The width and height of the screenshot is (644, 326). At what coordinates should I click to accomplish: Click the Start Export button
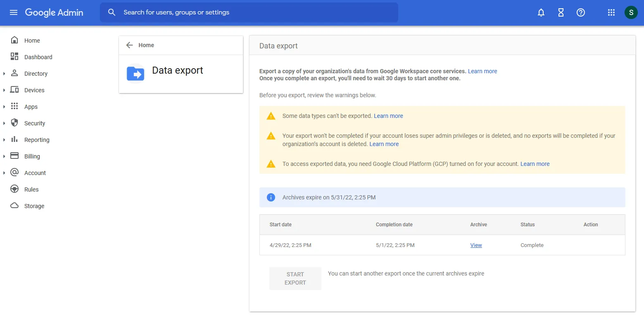pyautogui.click(x=295, y=278)
